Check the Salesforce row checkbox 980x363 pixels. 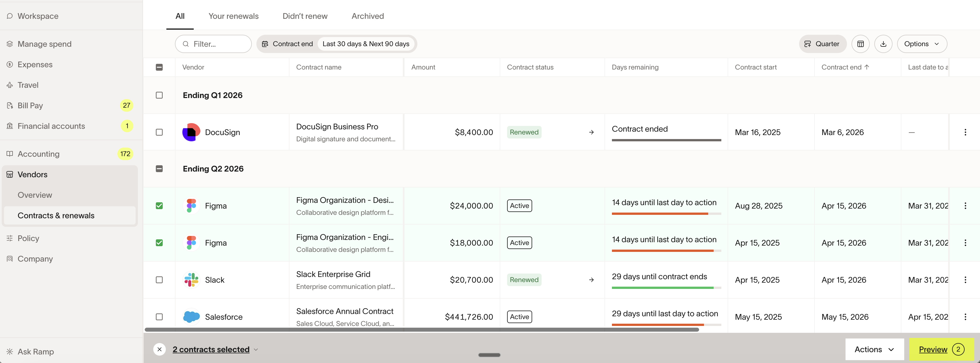160,317
